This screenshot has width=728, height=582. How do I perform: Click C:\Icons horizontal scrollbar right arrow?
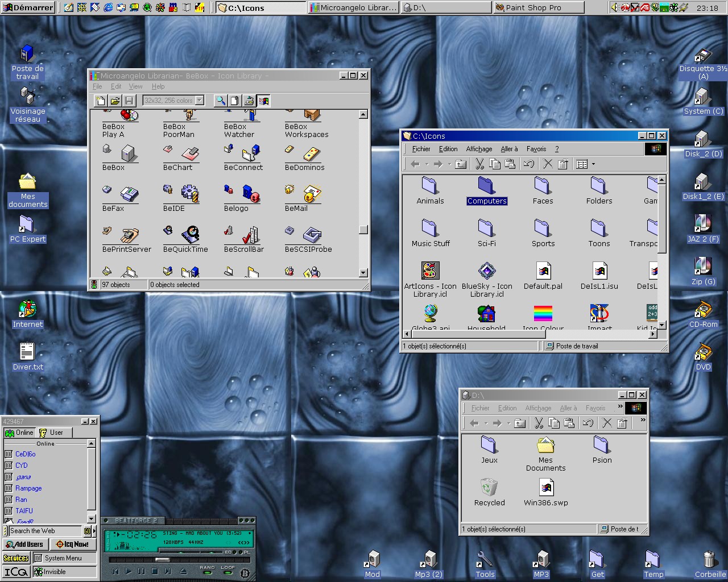tap(653, 334)
